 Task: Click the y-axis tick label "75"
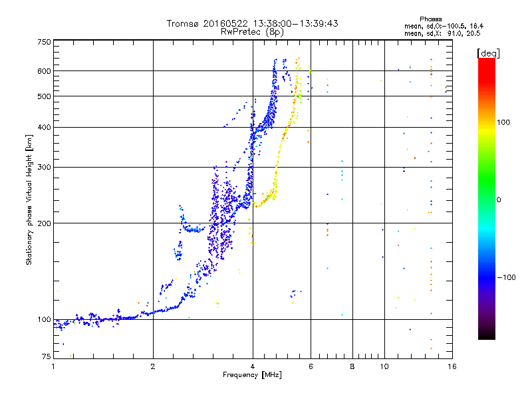[47, 356]
